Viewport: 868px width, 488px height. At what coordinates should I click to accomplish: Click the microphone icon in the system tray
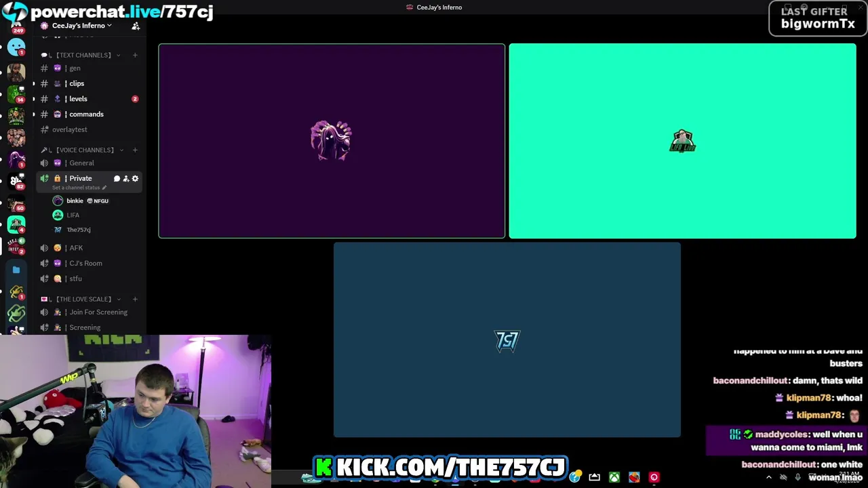click(797, 477)
